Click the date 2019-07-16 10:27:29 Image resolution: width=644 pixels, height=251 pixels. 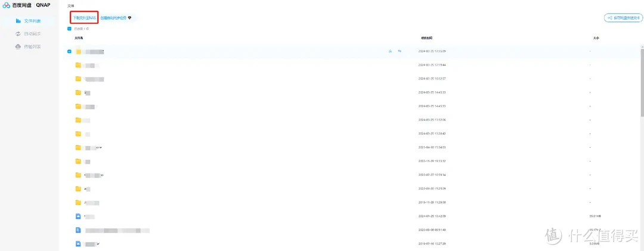coord(432,244)
